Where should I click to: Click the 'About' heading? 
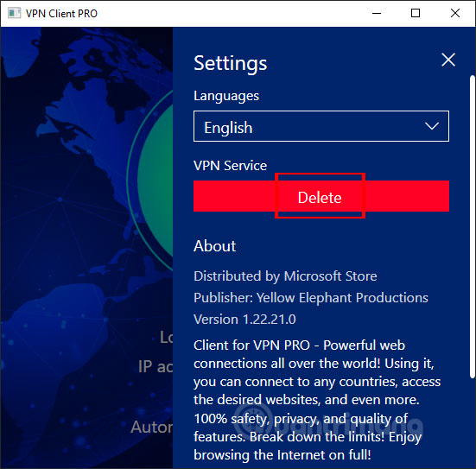[x=214, y=246]
